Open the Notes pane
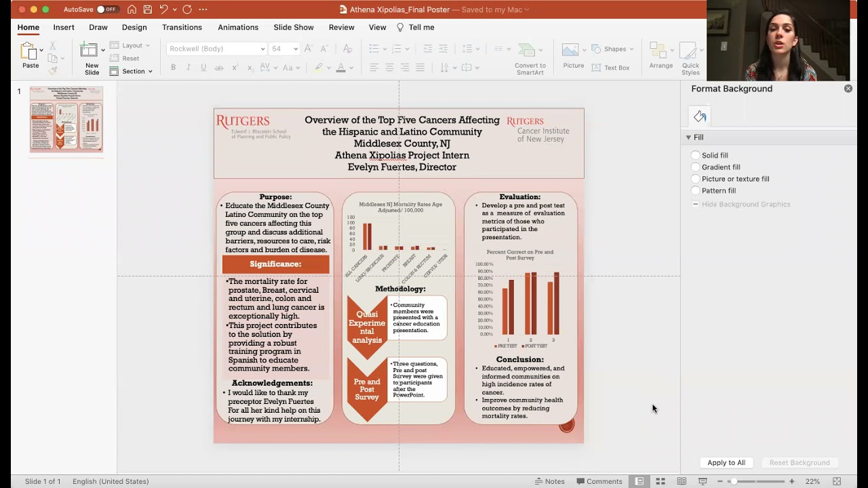The width and height of the screenshot is (868, 488). pos(549,481)
